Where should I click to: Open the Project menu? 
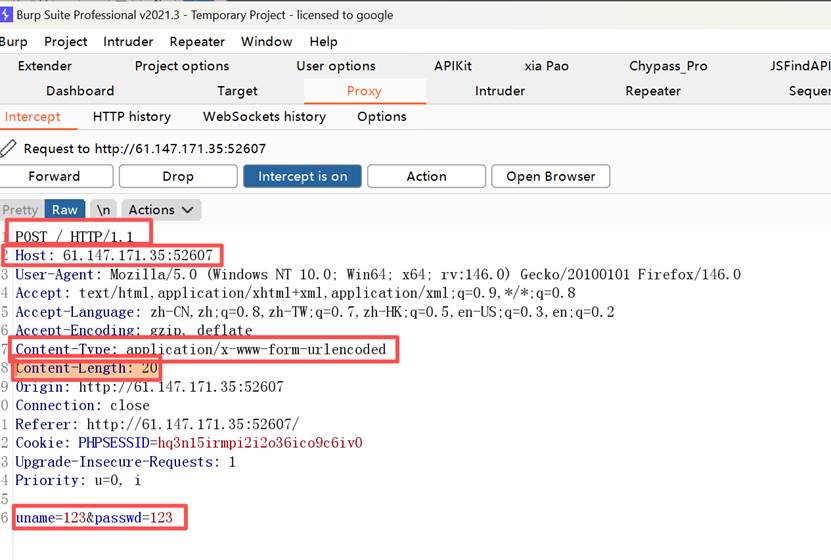pyautogui.click(x=66, y=41)
